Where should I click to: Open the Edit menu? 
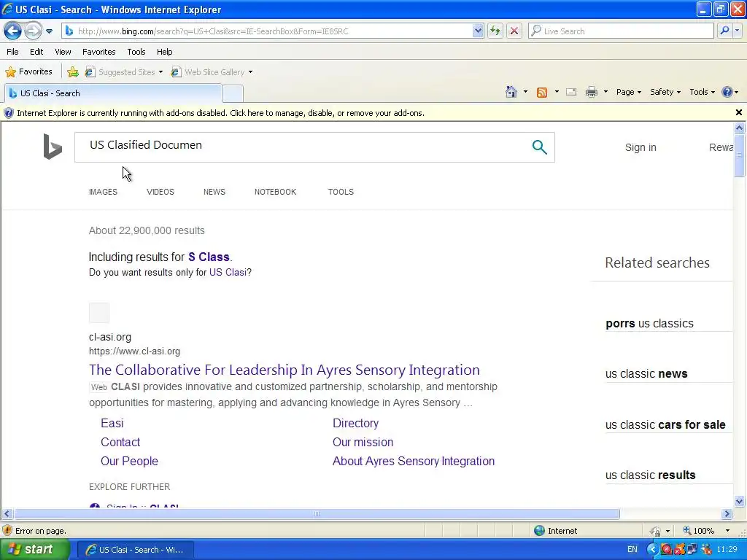[36, 52]
